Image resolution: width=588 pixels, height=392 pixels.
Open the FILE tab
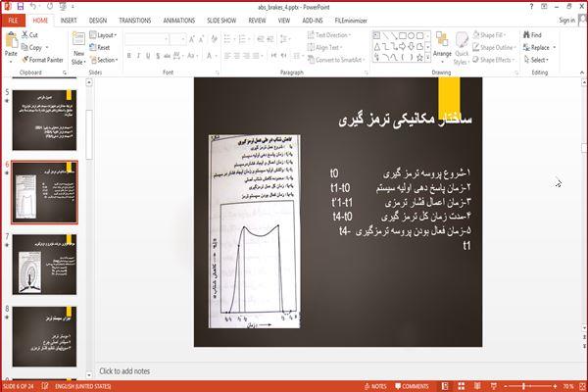13,21
